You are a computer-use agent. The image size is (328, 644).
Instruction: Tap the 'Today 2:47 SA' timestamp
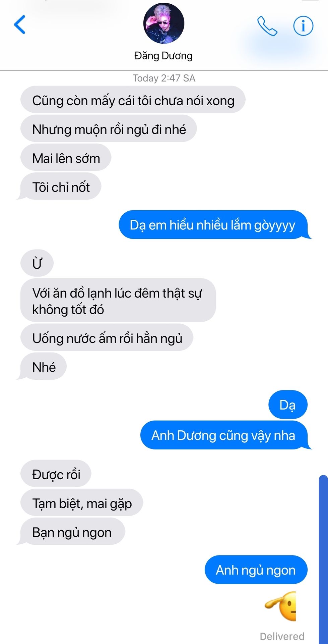click(164, 78)
